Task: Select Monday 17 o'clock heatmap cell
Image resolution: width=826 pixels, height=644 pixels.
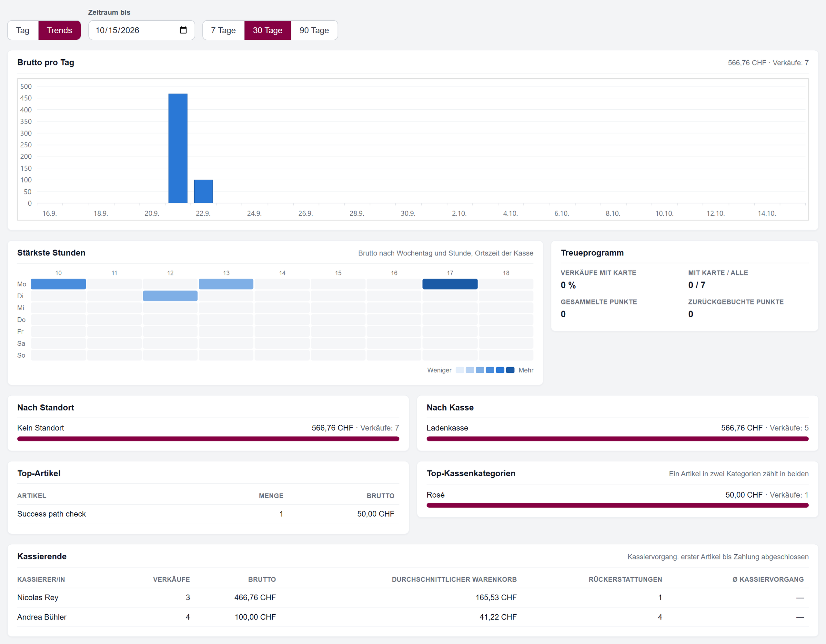Action: pyautogui.click(x=450, y=284)
